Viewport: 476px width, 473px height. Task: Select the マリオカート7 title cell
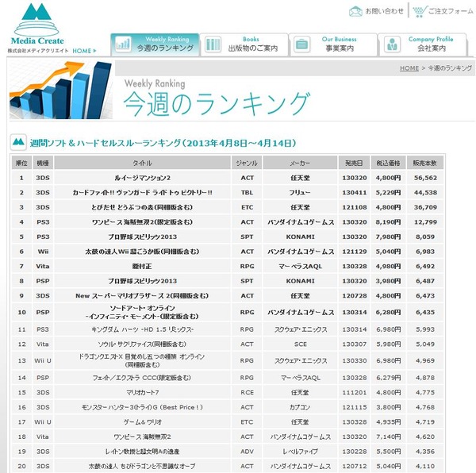pos(142,393)
